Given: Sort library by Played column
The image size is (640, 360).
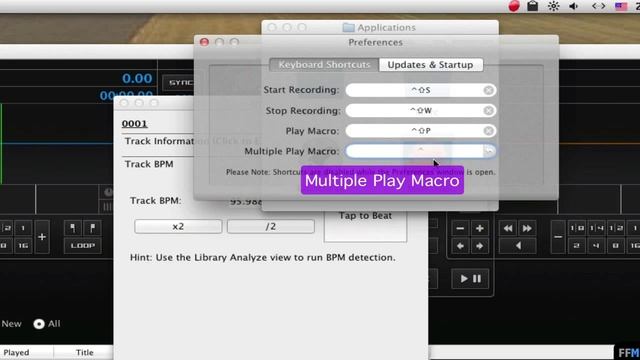Looking at the screenshot, I should [x=16, y=353].
